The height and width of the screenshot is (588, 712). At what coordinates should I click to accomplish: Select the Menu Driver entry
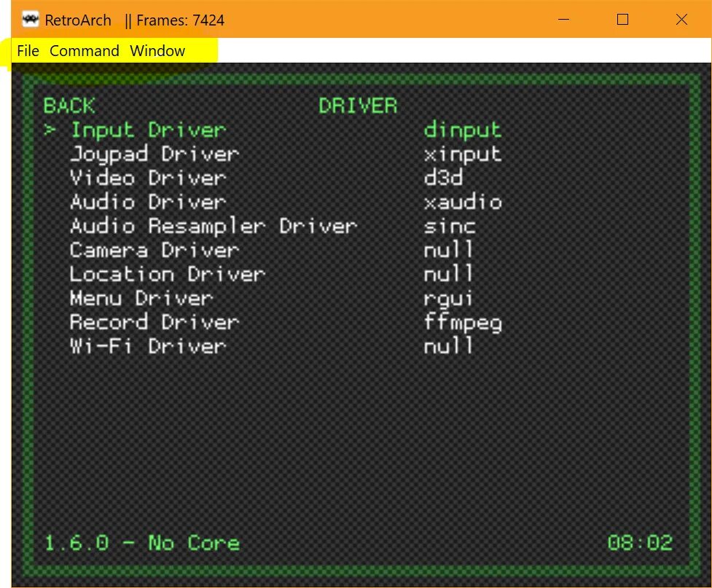(x=141, y=298)
